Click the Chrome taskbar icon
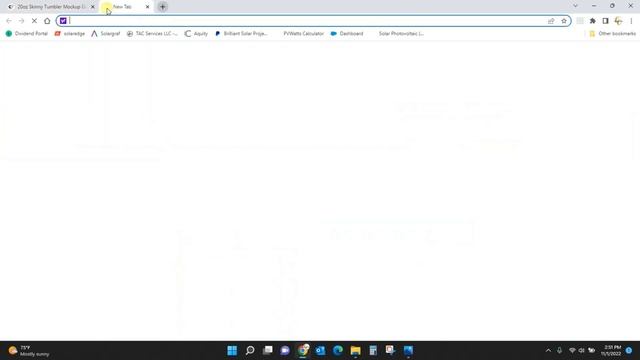This screenshot has height=360, width=640. pos(303,350)
